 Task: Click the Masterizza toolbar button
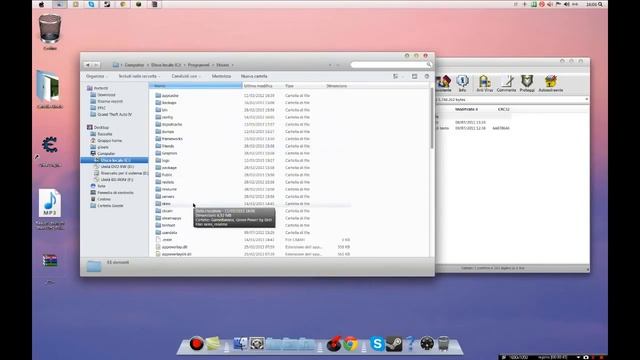221,76
